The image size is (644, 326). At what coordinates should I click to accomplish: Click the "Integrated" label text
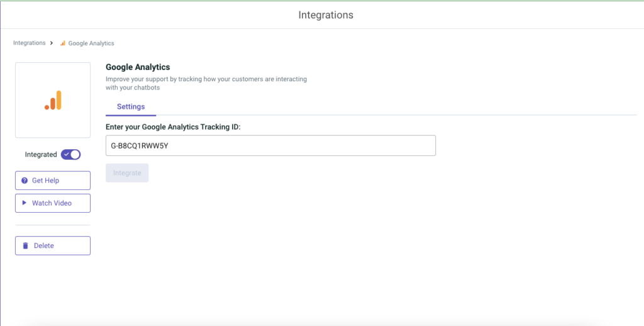41,155
